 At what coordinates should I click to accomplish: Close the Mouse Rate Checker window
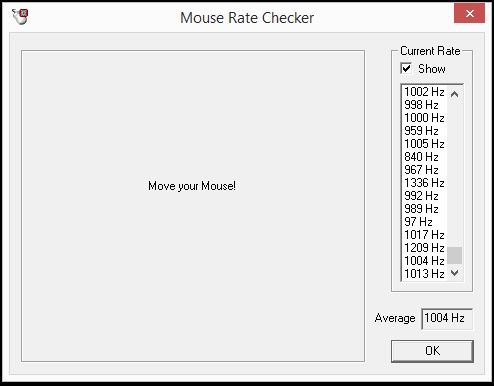point(469,13)
